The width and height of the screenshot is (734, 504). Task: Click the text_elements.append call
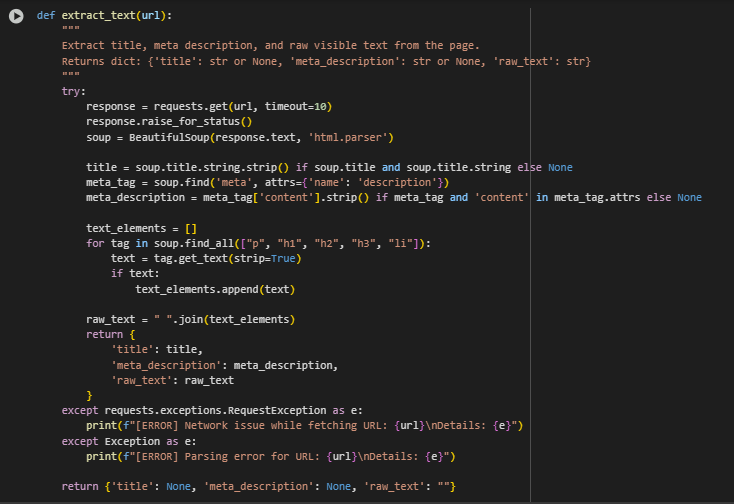pyautogui.click(x=197, y=289)
